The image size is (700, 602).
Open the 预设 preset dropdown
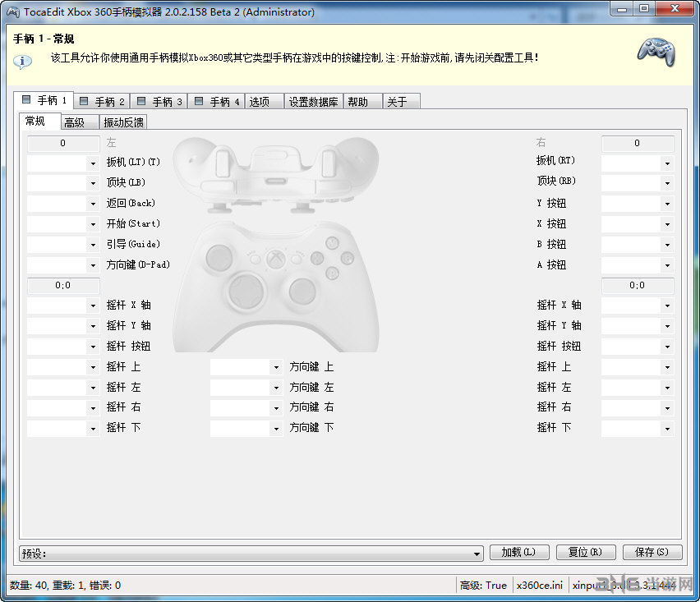pos(251,554)
